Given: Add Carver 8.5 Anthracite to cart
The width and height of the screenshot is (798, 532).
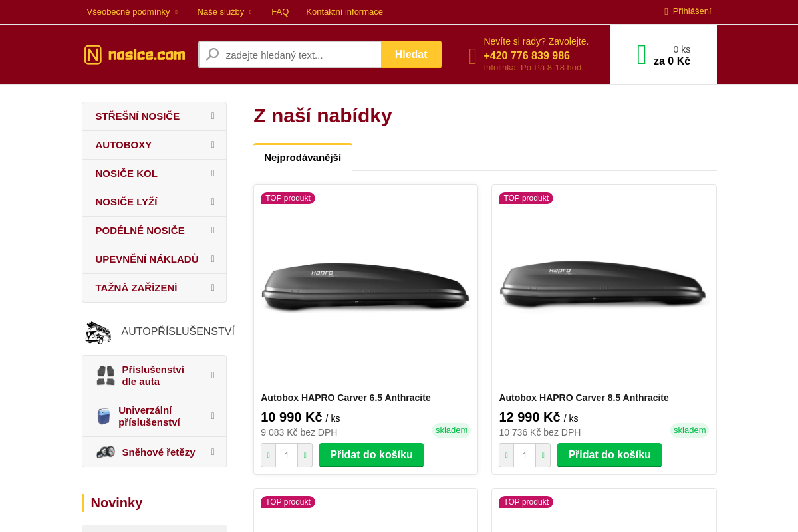Looking at the screenshot, I should [x=609, y=455].
